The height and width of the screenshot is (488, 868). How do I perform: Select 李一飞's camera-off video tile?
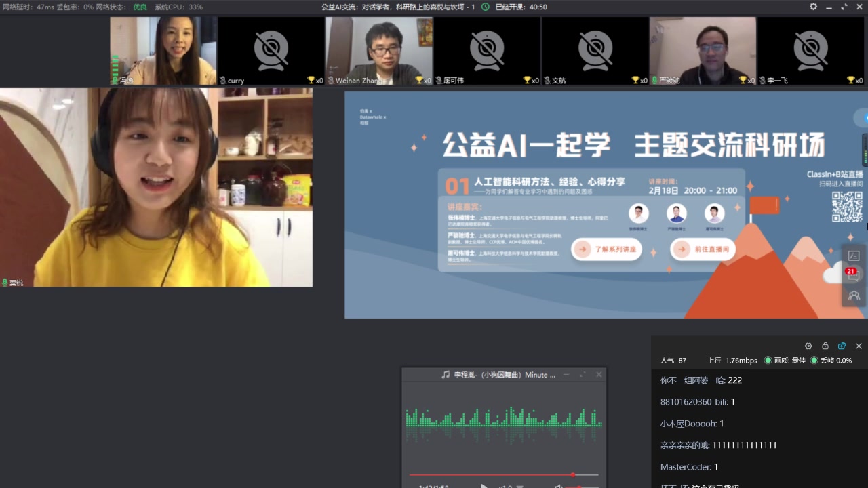pos(811,51)
